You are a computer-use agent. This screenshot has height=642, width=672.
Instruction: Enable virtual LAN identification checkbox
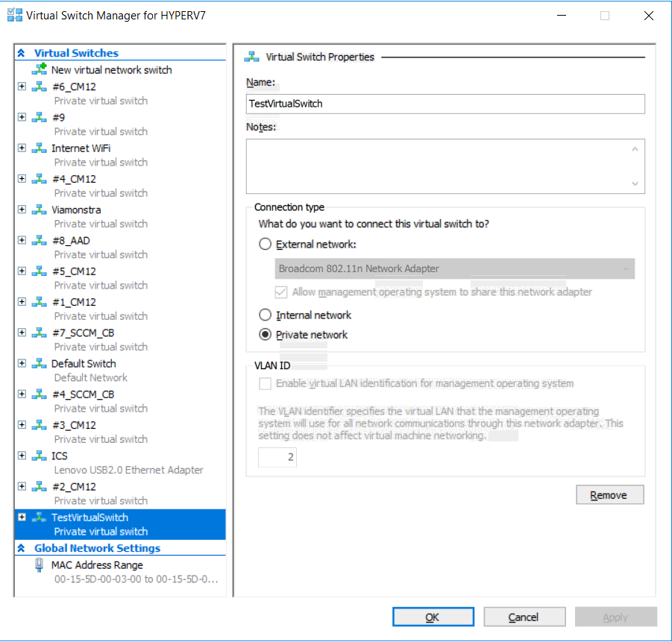266,383
